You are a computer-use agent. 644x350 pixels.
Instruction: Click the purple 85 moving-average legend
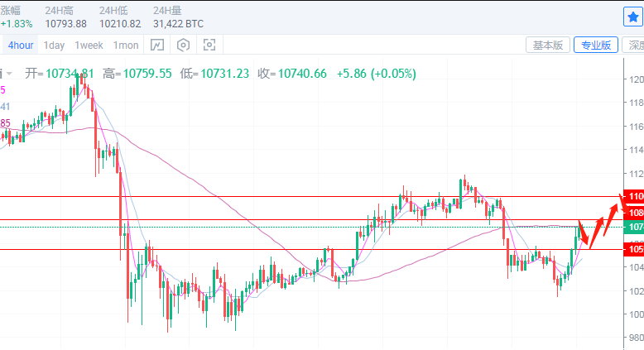click(x=5, y=123)
